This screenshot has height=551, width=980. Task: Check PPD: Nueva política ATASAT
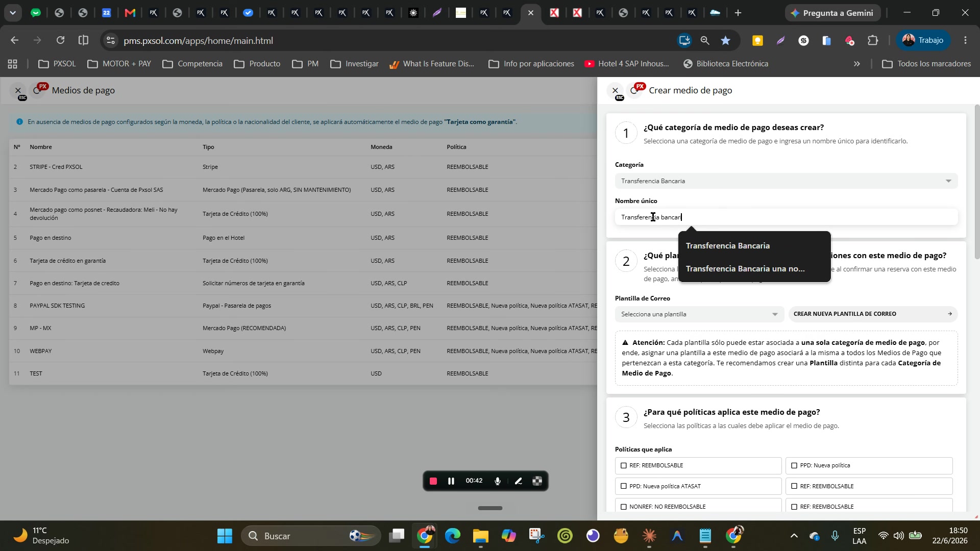(x=624, y=487)
